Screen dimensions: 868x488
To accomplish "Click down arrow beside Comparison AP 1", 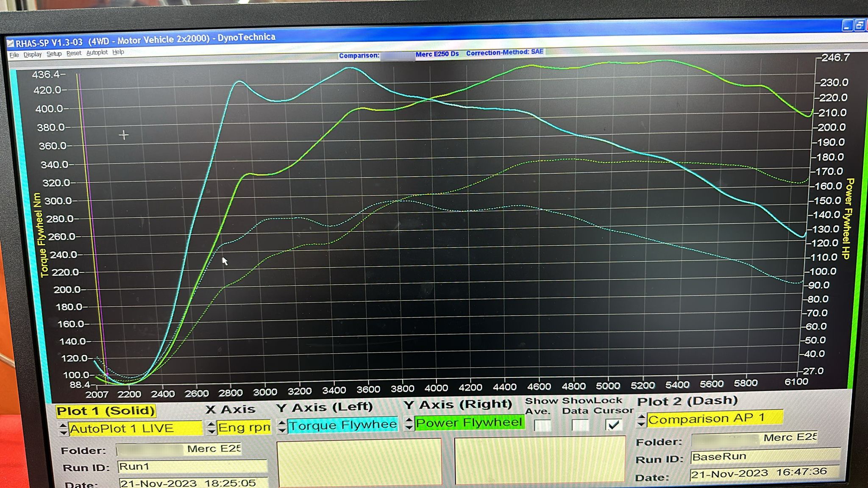I will point(641,424).
